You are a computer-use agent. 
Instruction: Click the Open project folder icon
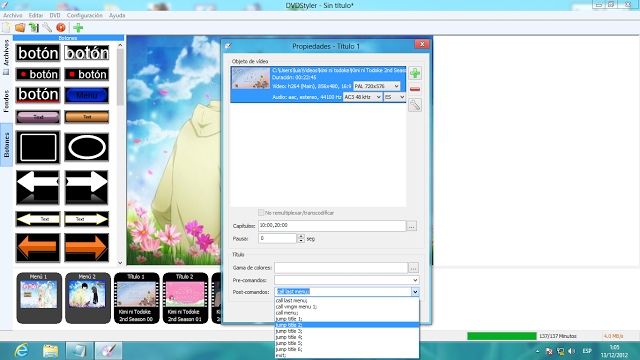(x=20, y=27)
